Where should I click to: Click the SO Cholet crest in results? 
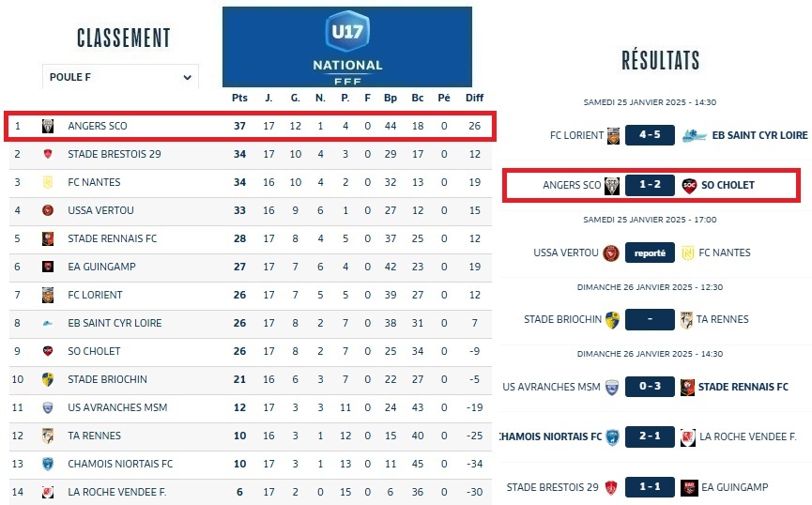tap(689, 185)
